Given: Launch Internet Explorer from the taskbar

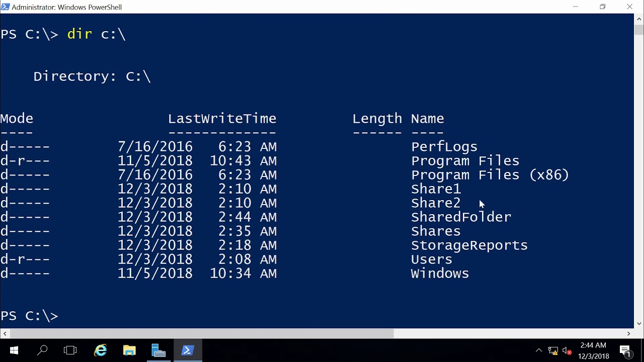Looking at the screenshot, I should (101, 350).
